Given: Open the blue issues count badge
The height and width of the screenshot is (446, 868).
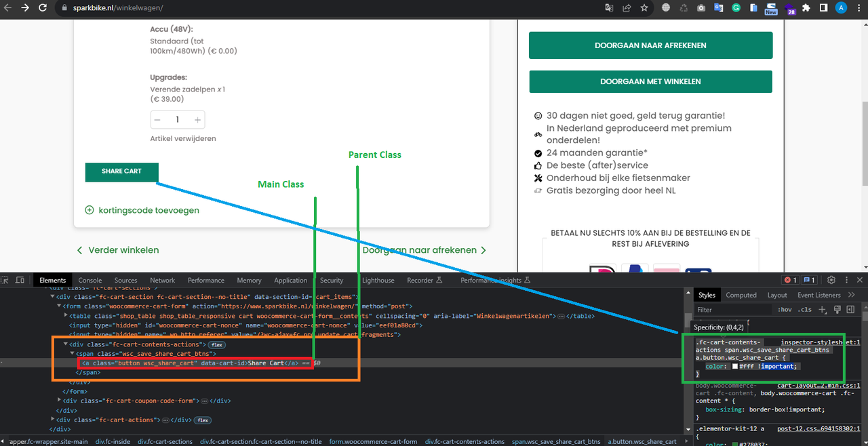Looking at the screenshot, I should point(809,280).
